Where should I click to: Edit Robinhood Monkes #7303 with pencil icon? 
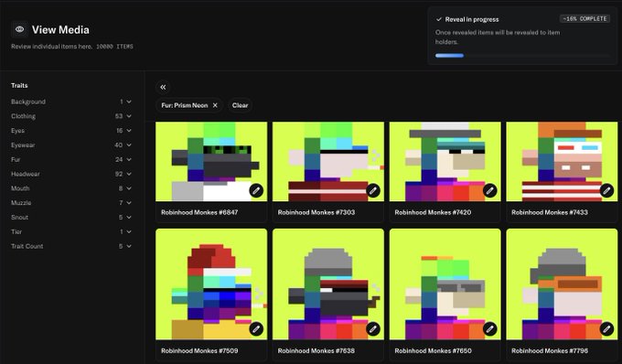pyautogui.click(x=373, y=191)
